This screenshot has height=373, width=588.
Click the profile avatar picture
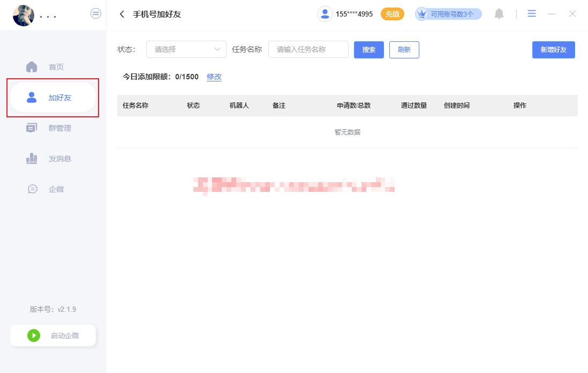[x=24, y=16]
